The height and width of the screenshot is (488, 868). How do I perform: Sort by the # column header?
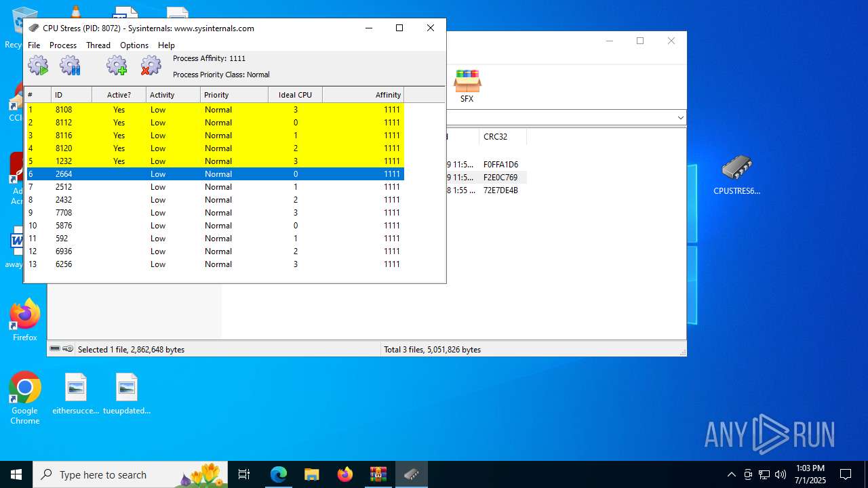tap(37, 95)
